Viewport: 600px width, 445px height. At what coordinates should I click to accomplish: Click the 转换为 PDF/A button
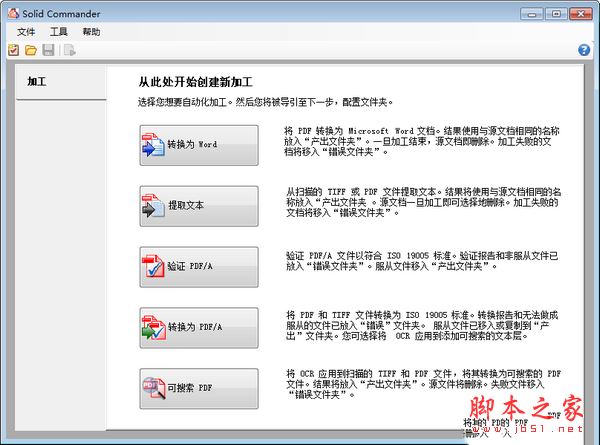[199, 328]
